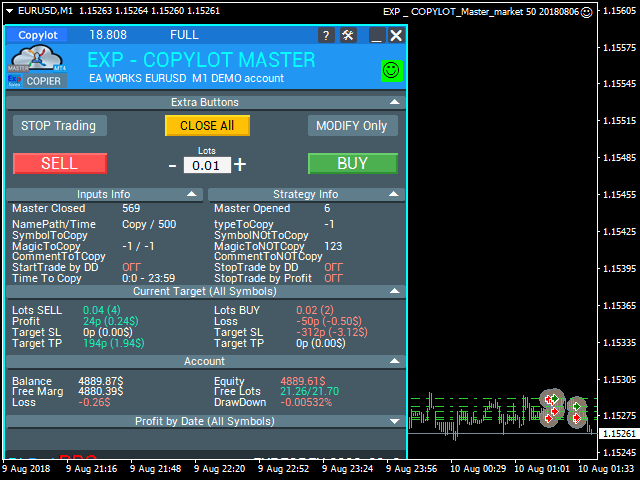Viewport: 640px width, 480px height.
Task: Expand the Profit by Date section
Action: [395, 421]
